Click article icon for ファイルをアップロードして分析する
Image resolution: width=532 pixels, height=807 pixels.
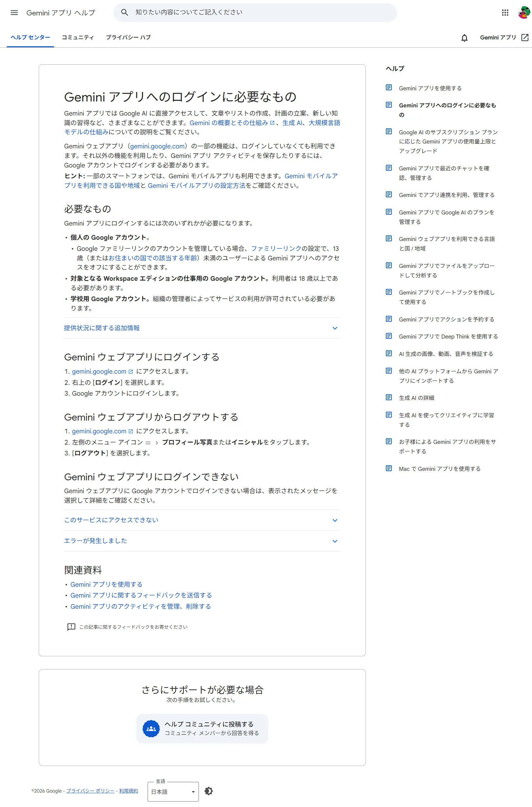pos(389,265)
